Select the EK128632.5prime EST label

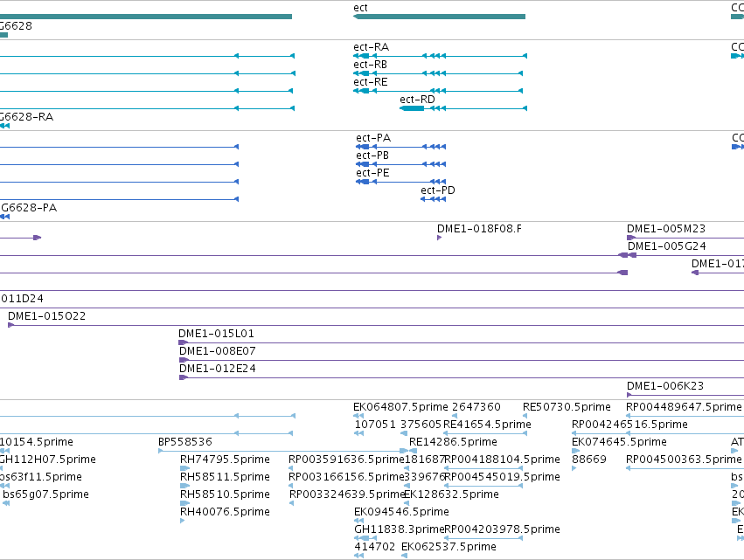click(x=451, y=495)
